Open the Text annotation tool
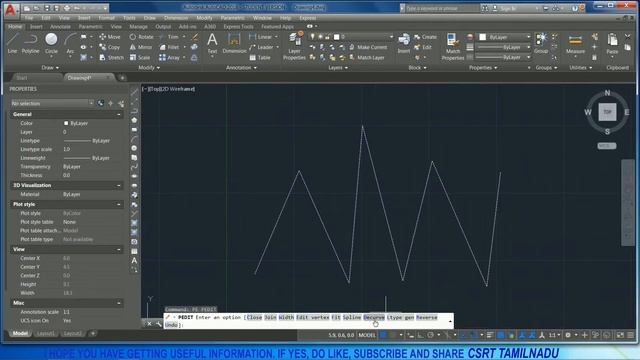 point(212,43)
